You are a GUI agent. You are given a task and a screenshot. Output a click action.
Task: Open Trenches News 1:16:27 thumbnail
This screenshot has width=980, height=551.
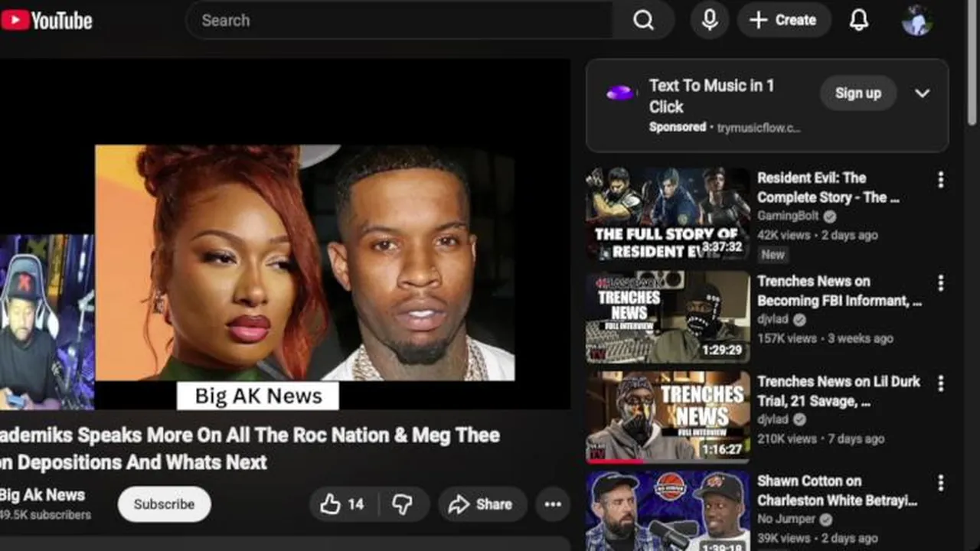pos(668,417)
